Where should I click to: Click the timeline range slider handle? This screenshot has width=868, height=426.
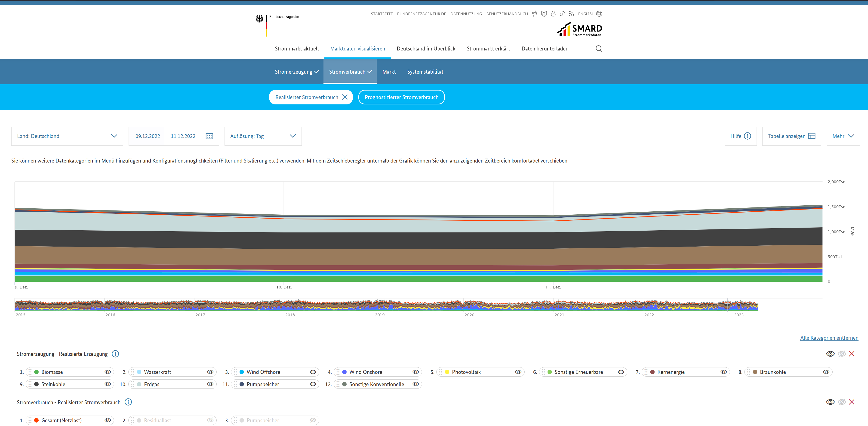click(x=728, y=305)
